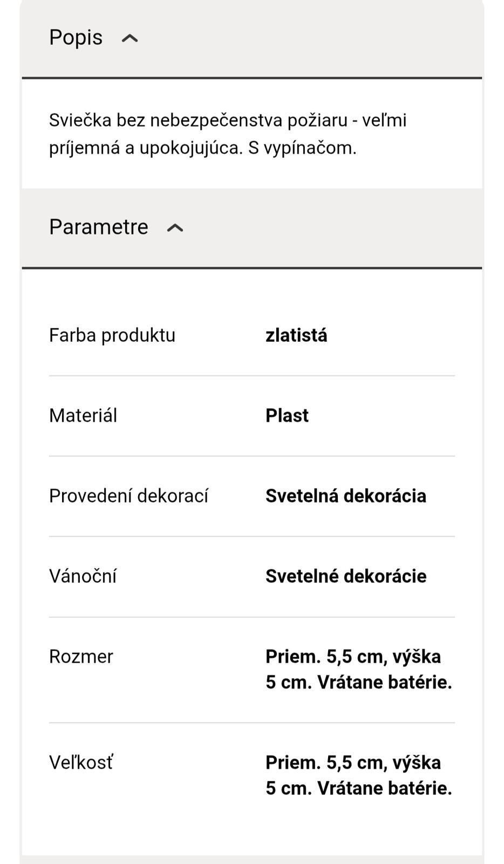Click the 'Svetelná dekorácia' value
Image resolution: width=504 pixels, height=864 pixels.
(x=346, y=496)
